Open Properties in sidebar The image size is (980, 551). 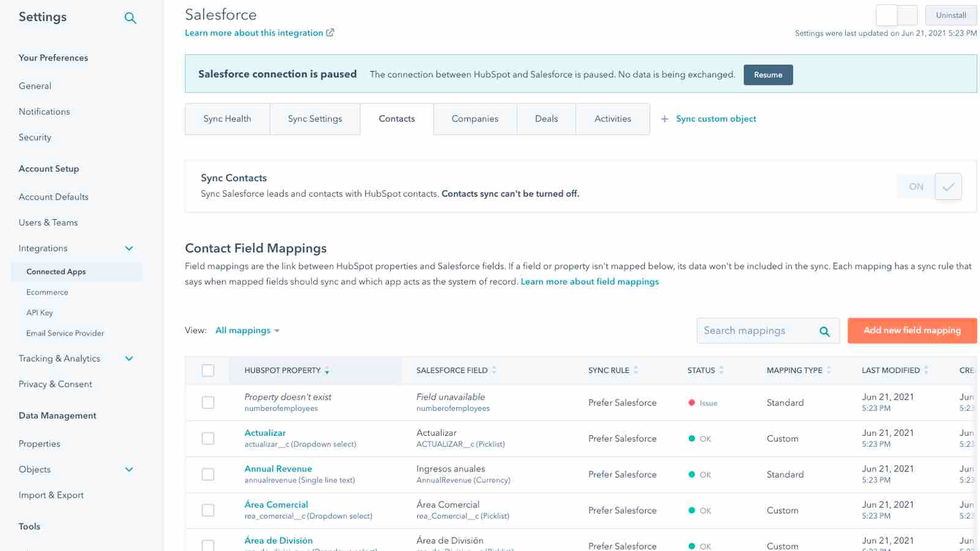(x=39, y=444)
